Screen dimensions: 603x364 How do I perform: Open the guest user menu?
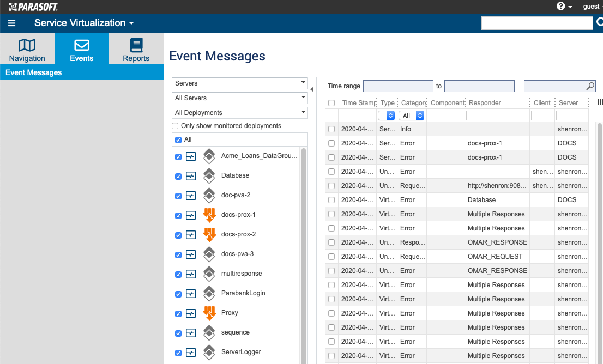pos(592,7)
